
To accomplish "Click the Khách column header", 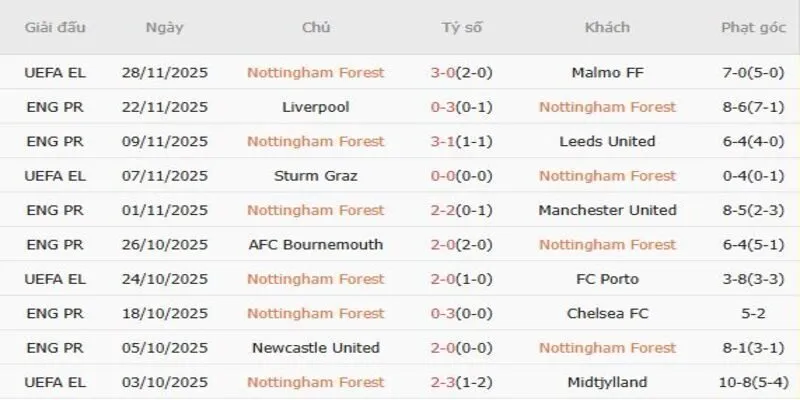I will (607, 27).
